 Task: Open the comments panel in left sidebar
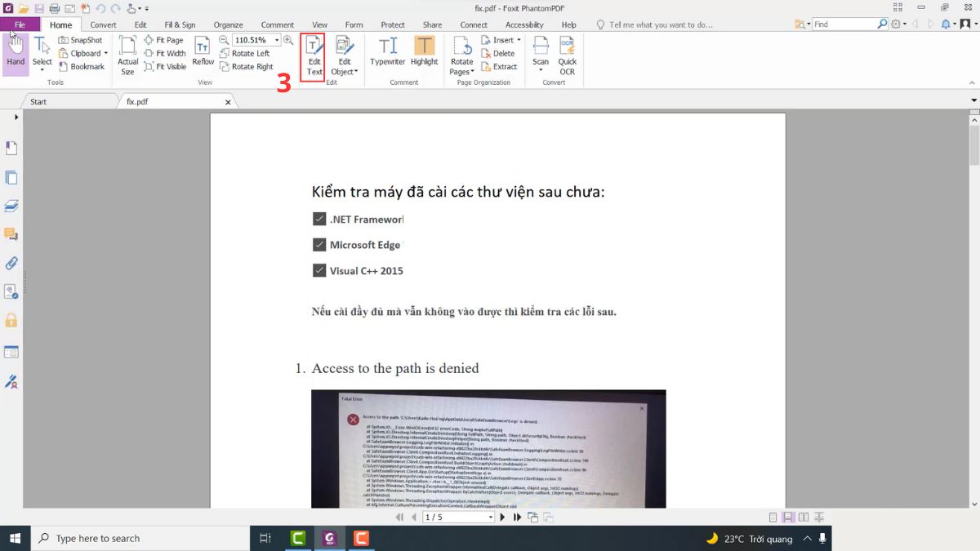point(11,234)
